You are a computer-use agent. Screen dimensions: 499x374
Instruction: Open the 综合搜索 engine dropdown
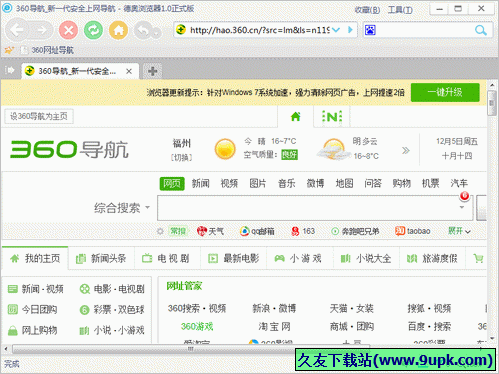click(122, 208)
